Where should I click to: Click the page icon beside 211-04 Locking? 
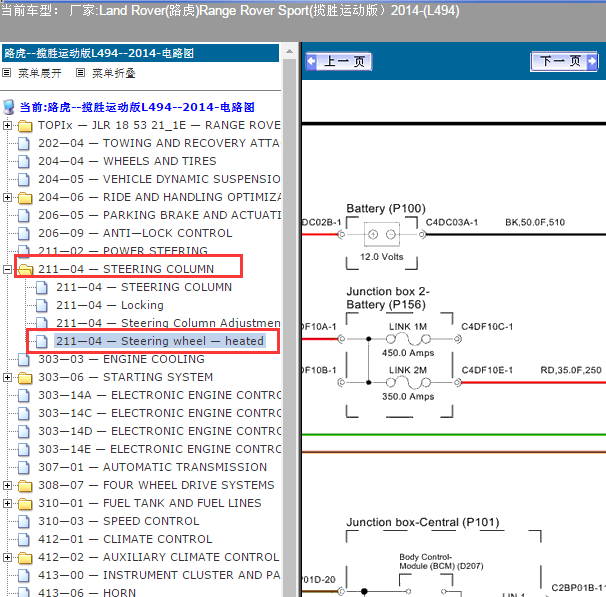(42, 305)
